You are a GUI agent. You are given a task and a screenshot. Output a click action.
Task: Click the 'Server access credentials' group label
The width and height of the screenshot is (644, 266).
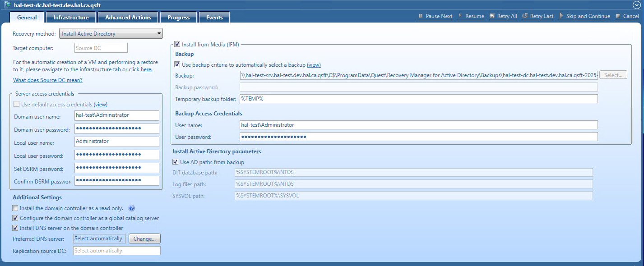pyautogui.click(x=45, y=93)
